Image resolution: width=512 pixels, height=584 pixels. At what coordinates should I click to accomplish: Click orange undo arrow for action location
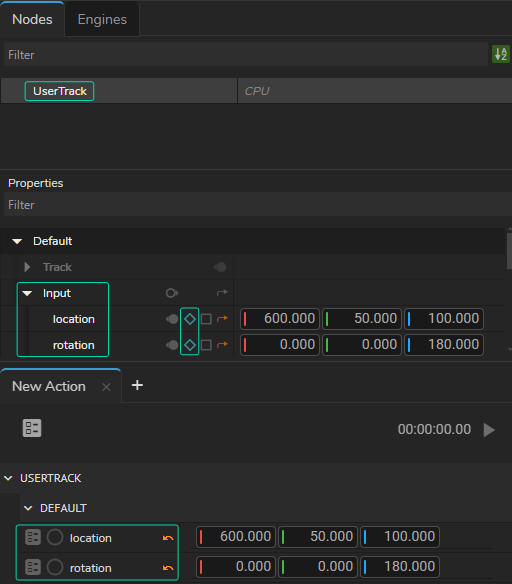pyautogui.click(x=168, y=538)
